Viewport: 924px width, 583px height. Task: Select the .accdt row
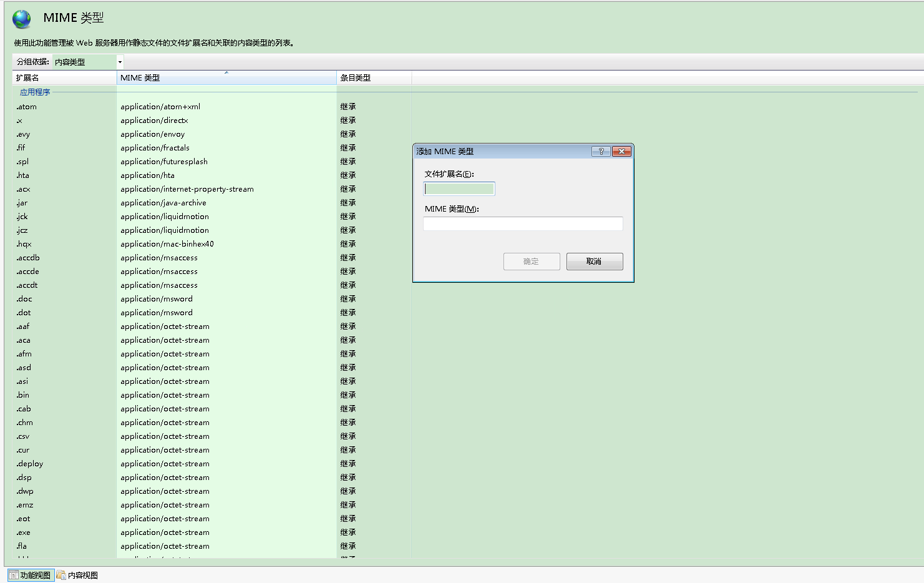tap(212, 285)
